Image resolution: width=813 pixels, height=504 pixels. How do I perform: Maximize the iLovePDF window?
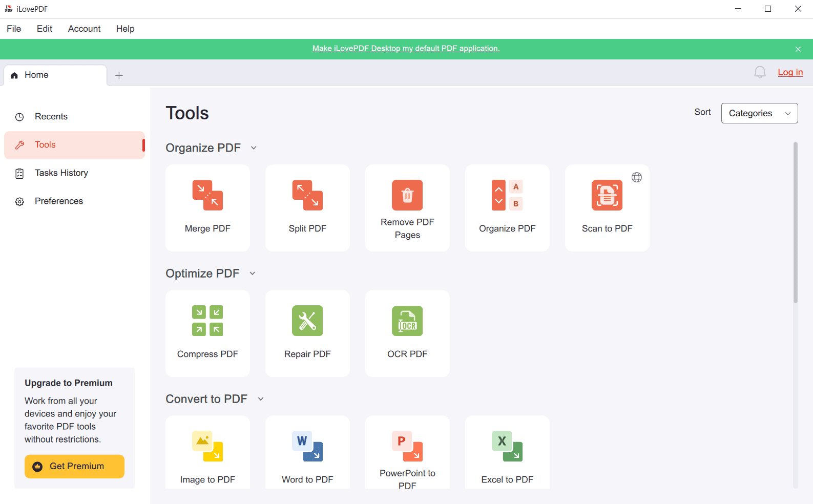(768, 9)
